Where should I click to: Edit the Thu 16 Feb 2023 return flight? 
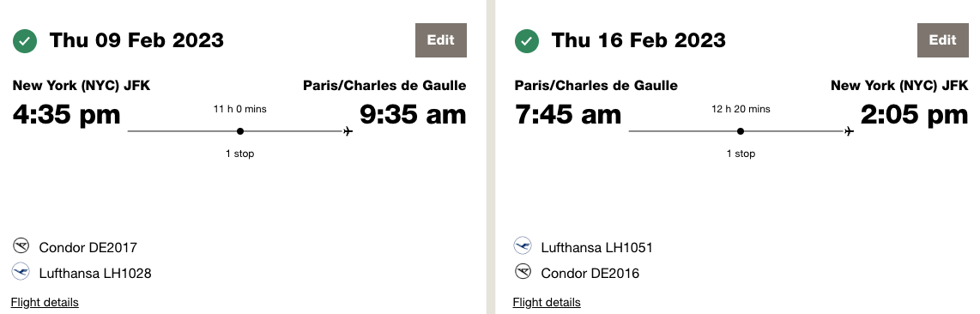942,40
